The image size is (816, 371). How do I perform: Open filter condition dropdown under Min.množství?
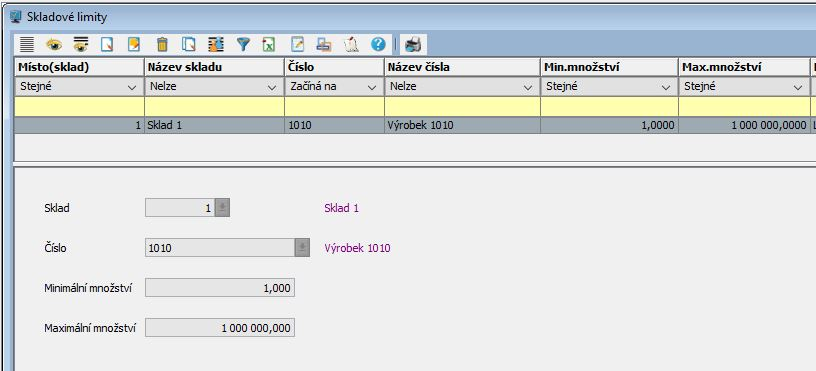tap(666, 87)
